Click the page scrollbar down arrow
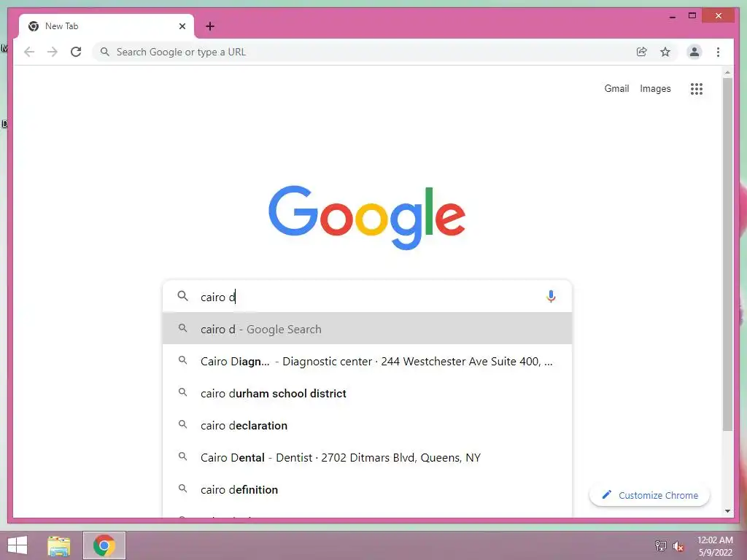This screenshot has width=747, height=560. (x=727, y=511)
